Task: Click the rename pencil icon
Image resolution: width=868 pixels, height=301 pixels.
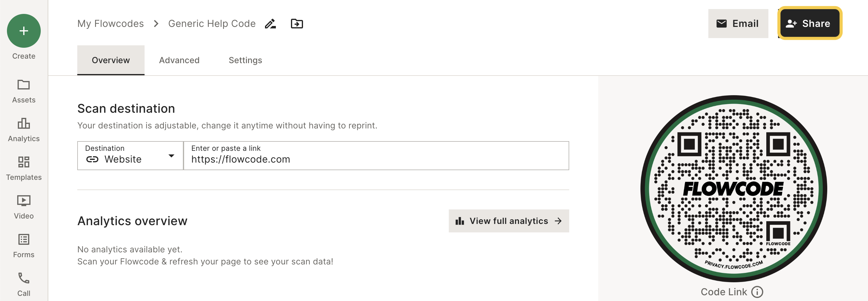Action: (270, 24)
